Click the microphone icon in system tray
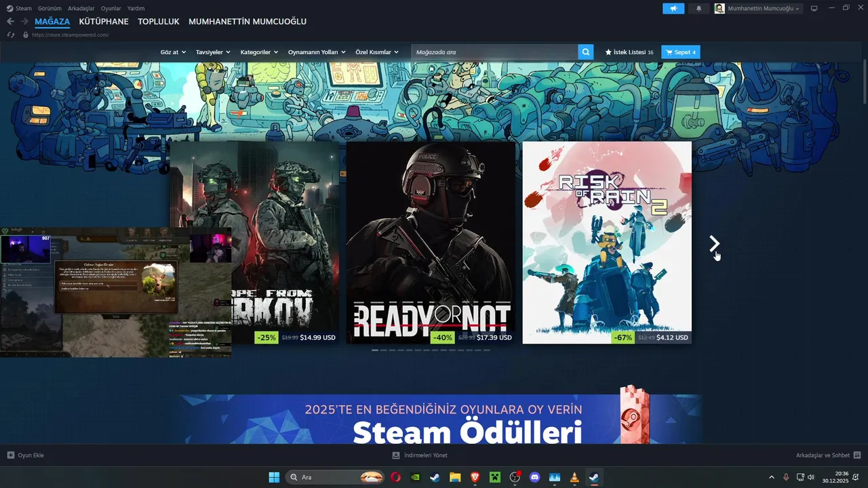Image resolution: width=868 pixels, height=488 pixels. 786,477
